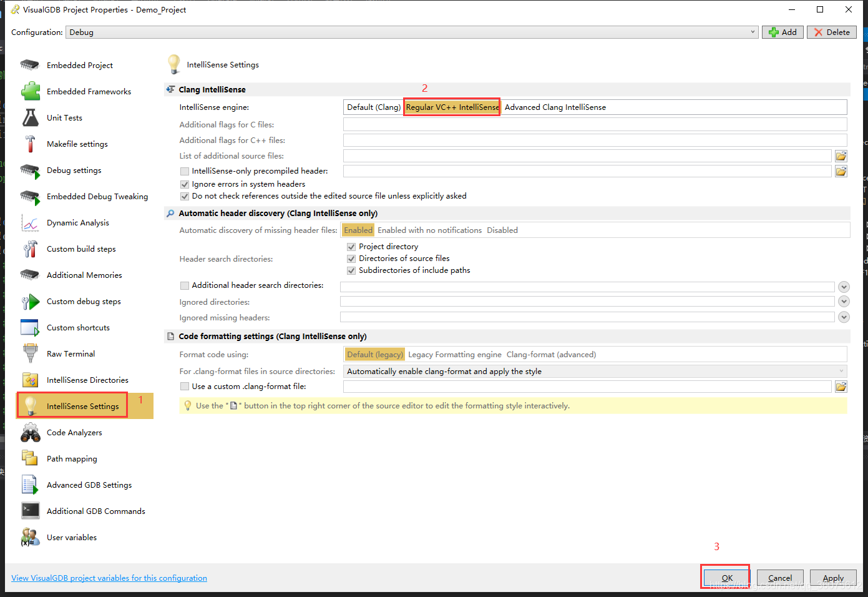Click the Ignored missing headers field
The image size is (868, 597).
tap(587, 317)
